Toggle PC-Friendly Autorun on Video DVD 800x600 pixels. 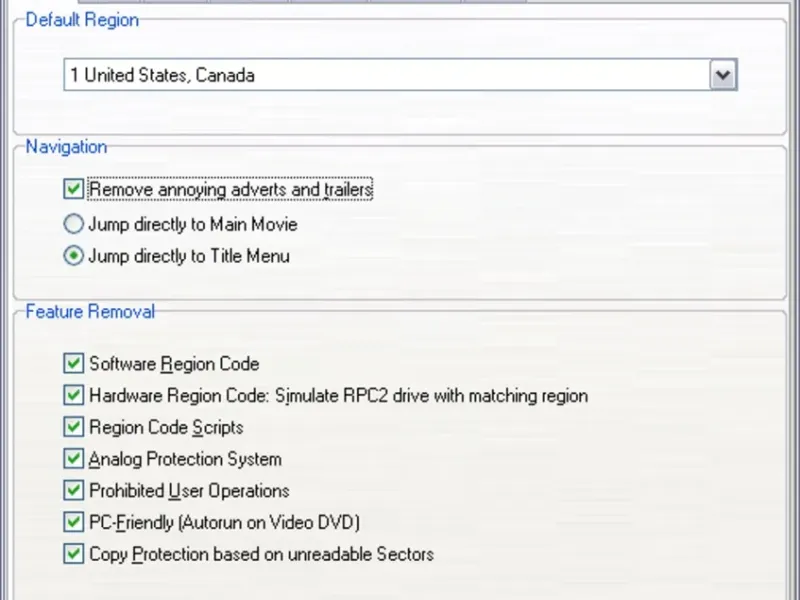(73, 521)
